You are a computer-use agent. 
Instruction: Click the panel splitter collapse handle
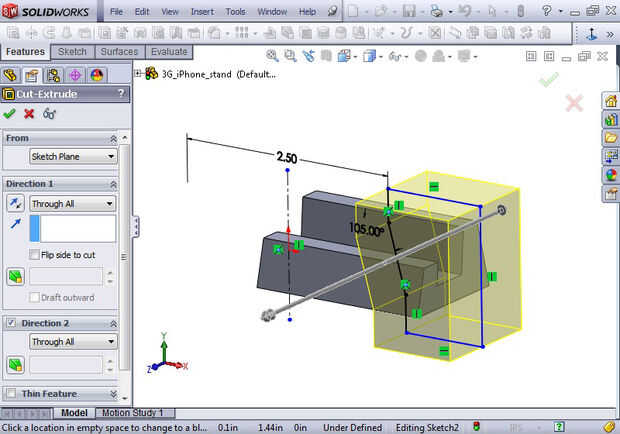pos(136,226)
